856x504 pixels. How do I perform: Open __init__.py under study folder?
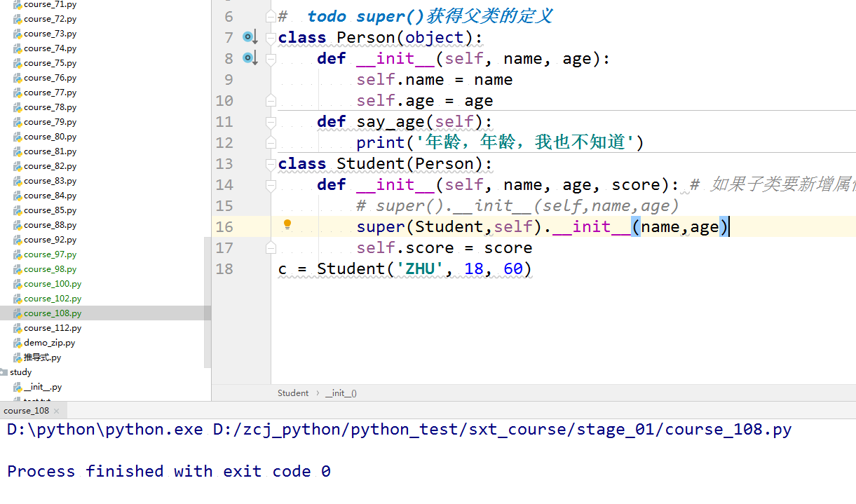pos(42,387)
